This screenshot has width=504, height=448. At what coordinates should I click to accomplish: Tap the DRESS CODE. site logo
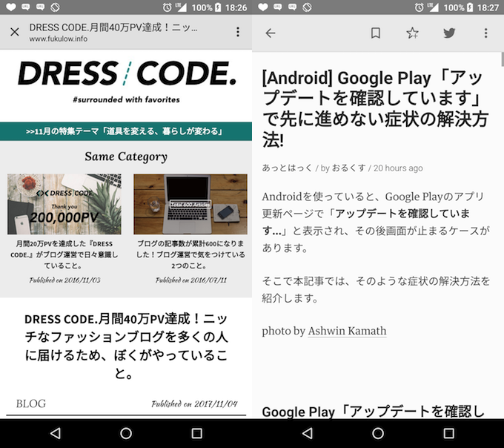coord(127,73)
